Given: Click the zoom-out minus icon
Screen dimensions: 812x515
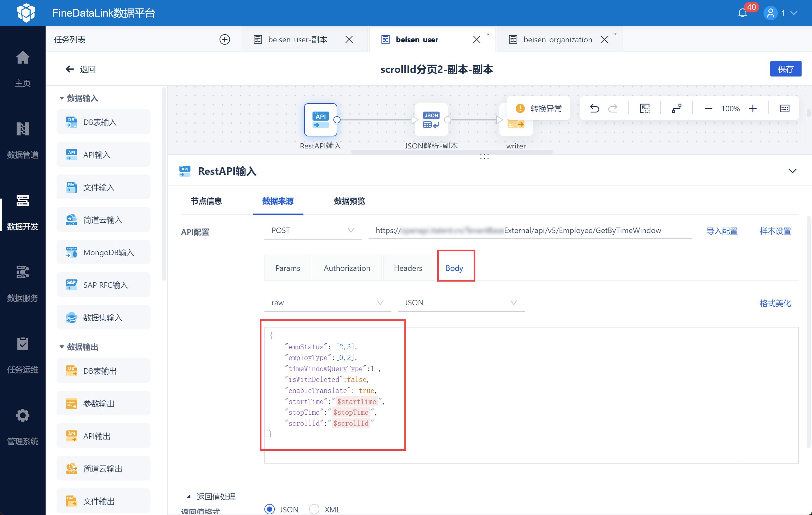Looking at the screenshot, I should [x=708, y=108].
